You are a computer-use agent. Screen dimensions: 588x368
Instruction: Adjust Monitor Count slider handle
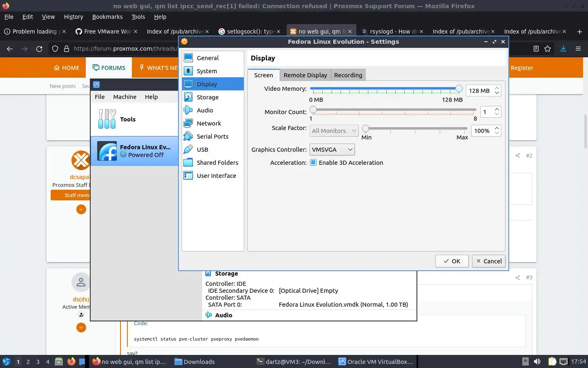click(x=313, y=110)
